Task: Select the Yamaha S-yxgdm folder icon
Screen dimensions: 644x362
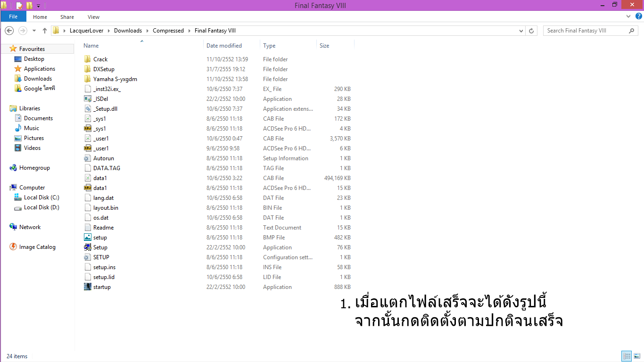Action: 88,79
